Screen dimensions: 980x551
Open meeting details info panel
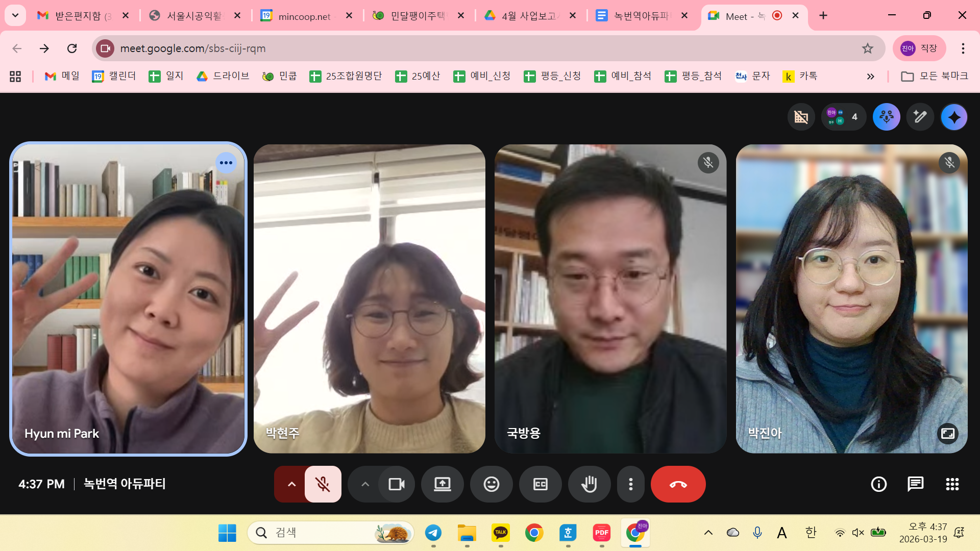tap(879, 484)
